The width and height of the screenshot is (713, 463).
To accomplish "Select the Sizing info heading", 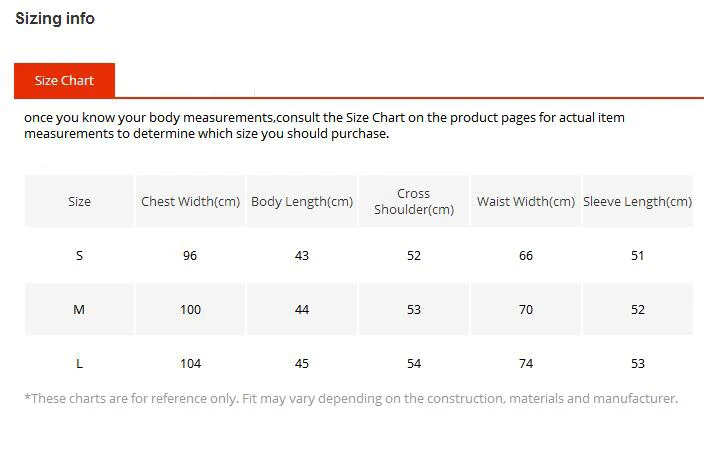I will point(55,19).
